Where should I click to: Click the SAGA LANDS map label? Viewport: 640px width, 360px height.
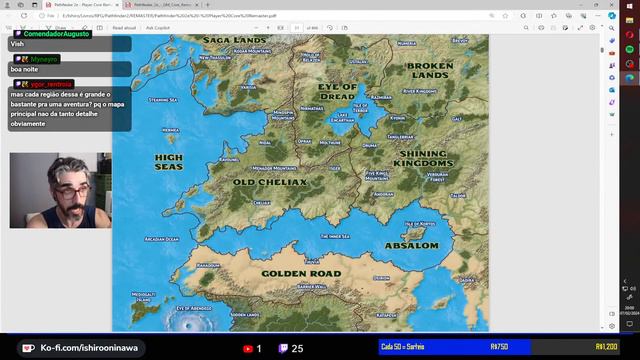coord(234,40)
